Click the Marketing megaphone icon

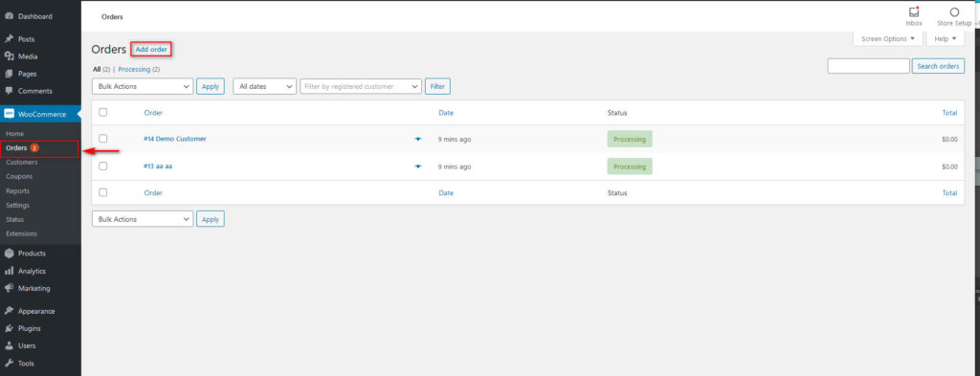pos(9,289)
